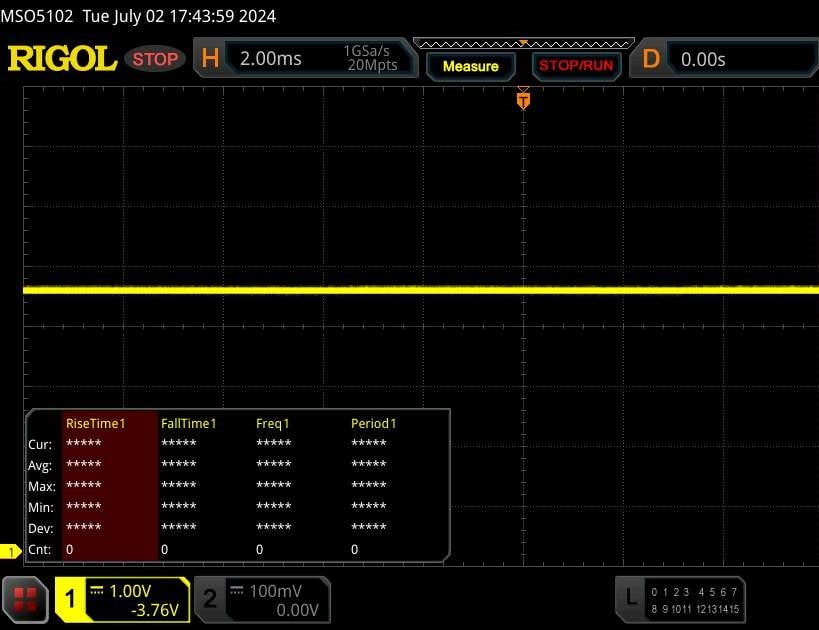Viewport: 819px width, 630px height.
Task: Select the 2.00ms timebase value
Action: (271, 59)
